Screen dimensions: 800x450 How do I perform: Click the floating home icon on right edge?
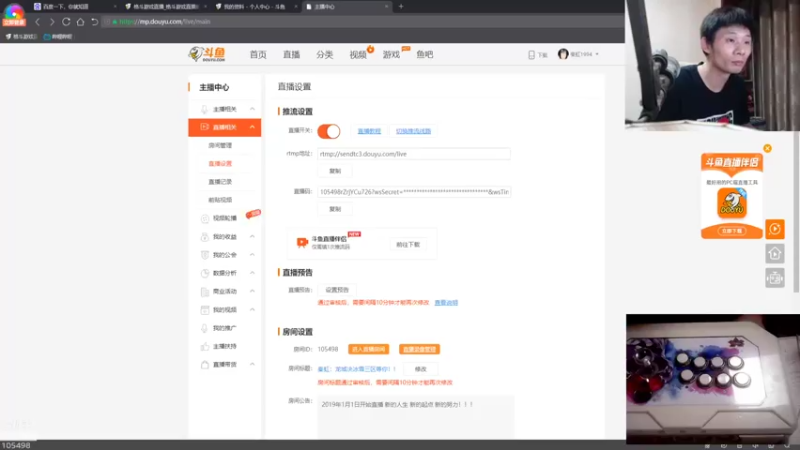click(774, 254)
